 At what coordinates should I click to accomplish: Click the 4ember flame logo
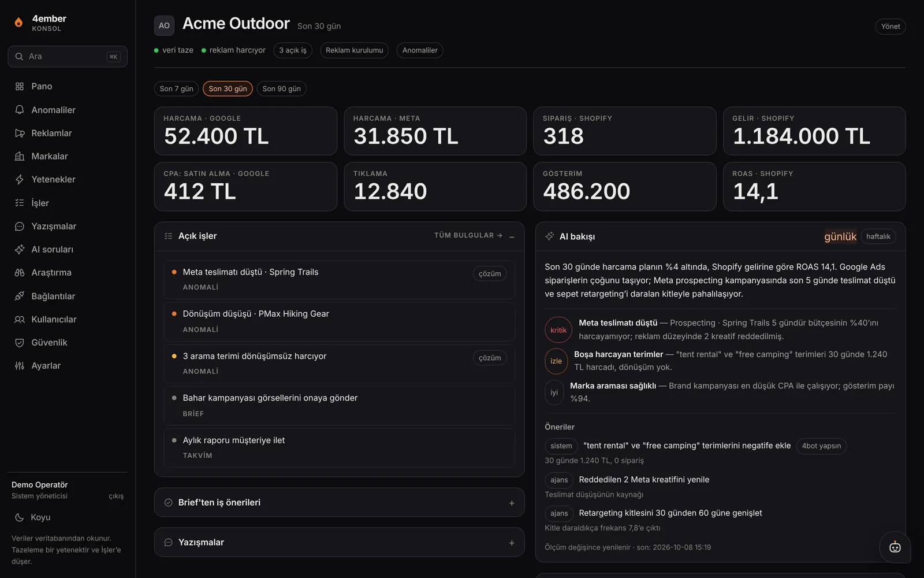click(18, 23)
